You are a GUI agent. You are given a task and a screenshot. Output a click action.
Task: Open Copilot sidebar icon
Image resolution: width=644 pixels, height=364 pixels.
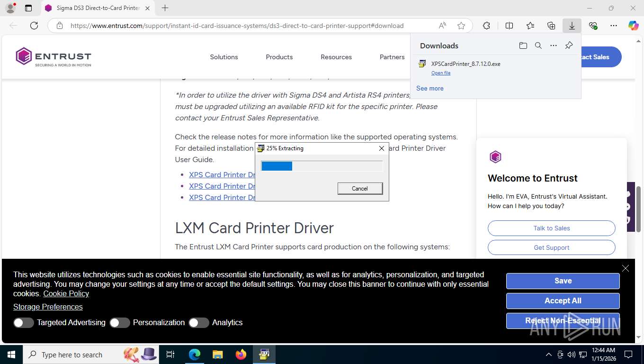[x=633, y=26]
